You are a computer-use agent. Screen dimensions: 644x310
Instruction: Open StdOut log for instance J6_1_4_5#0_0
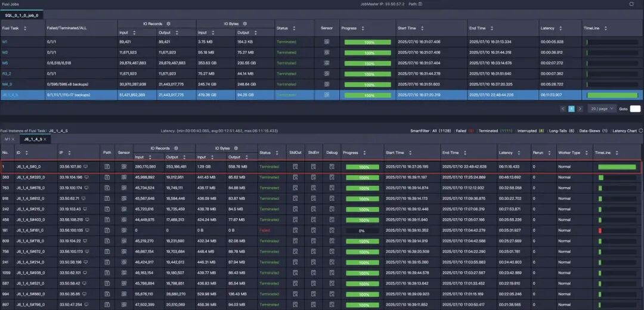[295, 167]
